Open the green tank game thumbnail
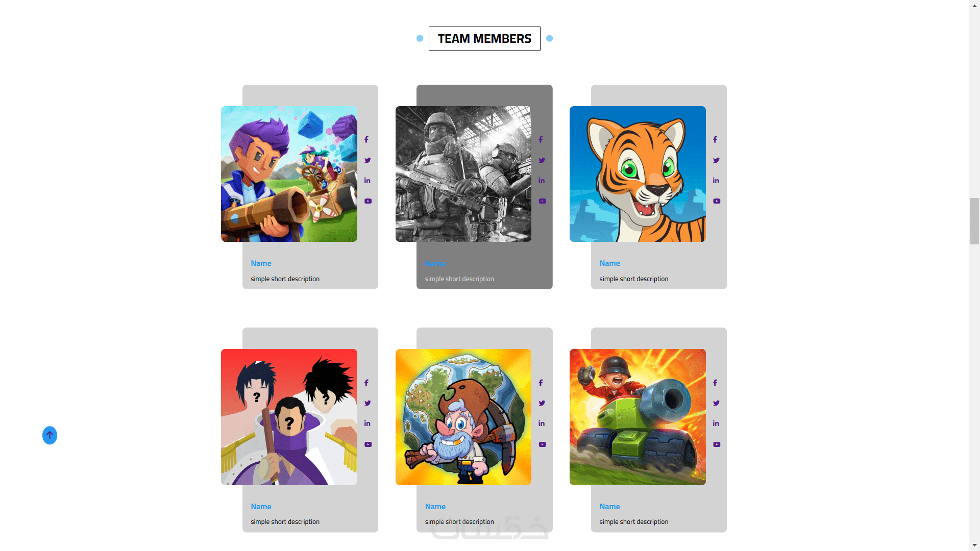 pos(638,417)
